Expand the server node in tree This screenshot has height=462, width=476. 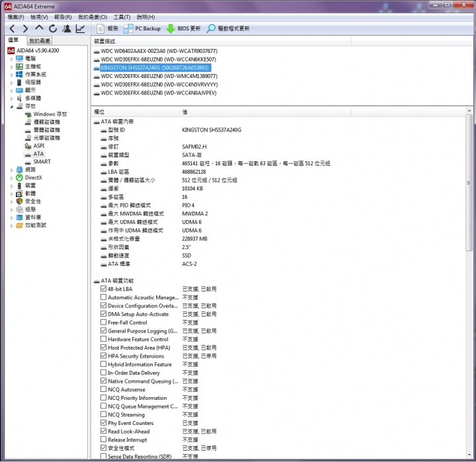coord(11,83)
